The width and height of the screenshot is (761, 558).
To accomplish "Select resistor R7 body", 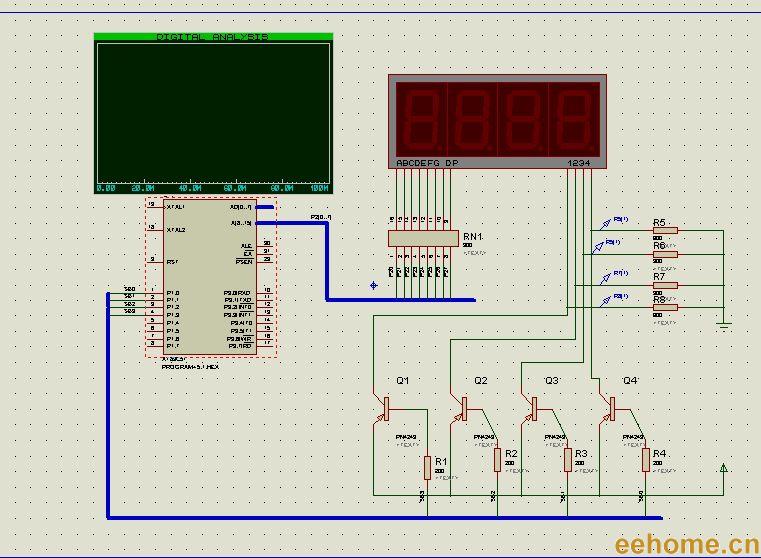I will 665,285.
